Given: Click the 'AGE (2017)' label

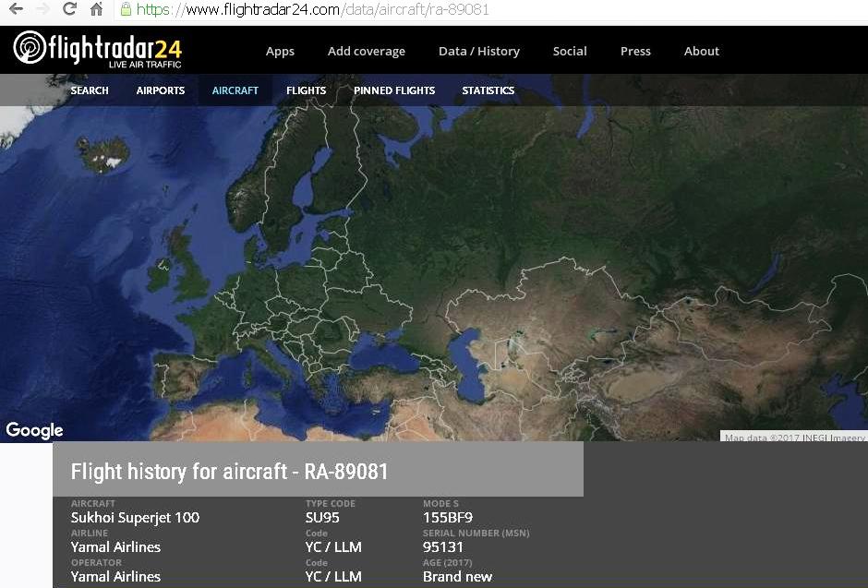Looking at the screenshot, I should click(447, 562).
